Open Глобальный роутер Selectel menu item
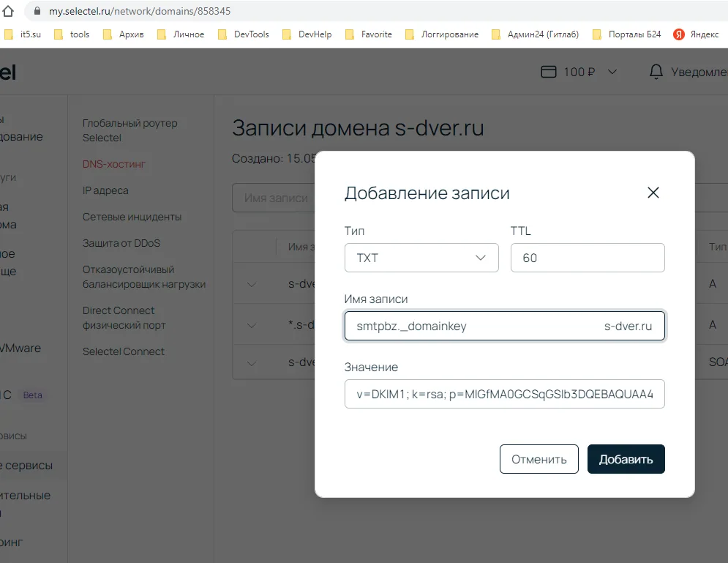The image size is (728, 563). (x=130, y=130)
